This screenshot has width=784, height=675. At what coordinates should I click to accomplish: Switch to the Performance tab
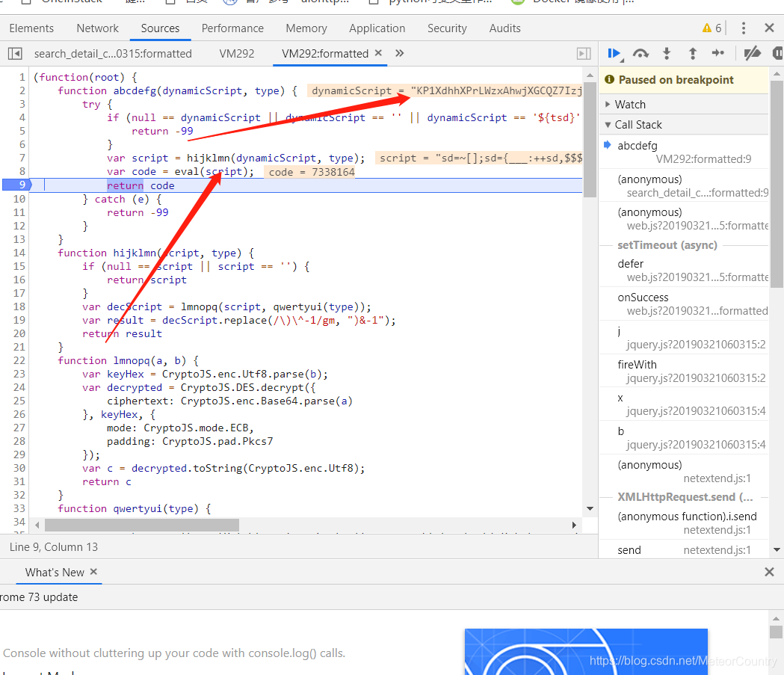pos(232,28)
